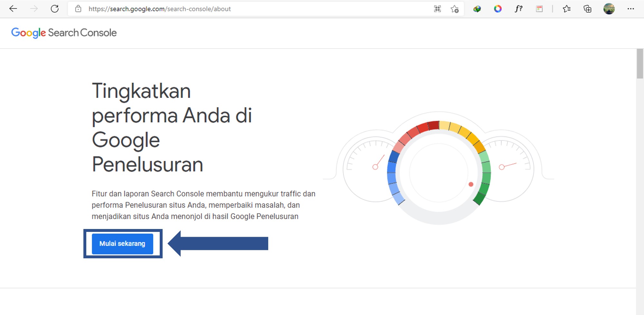Add this page to favorites with the star-plus icon
The height and width of the screenshot is (315, 644).
(455, 9)
